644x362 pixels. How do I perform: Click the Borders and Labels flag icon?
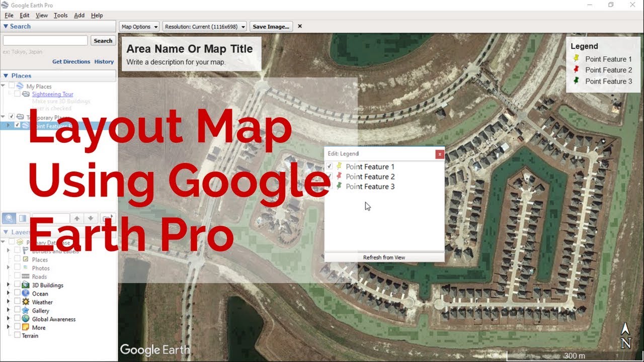point(26,251)
